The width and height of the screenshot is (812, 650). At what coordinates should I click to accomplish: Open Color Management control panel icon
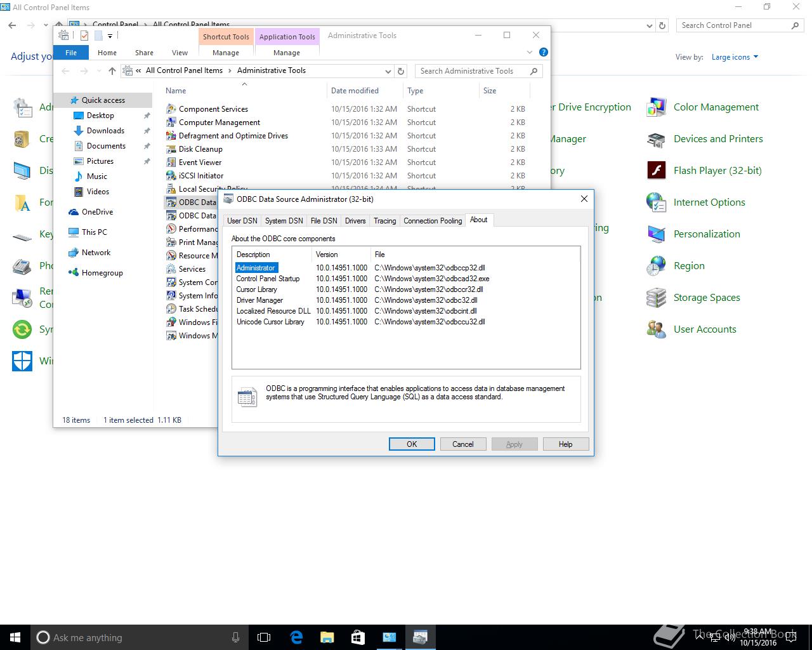(657, 107)
